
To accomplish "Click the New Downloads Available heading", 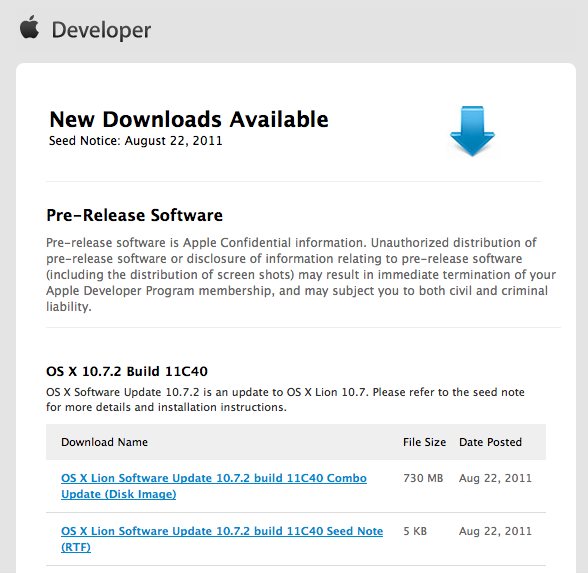I will [x=189, y=119].
